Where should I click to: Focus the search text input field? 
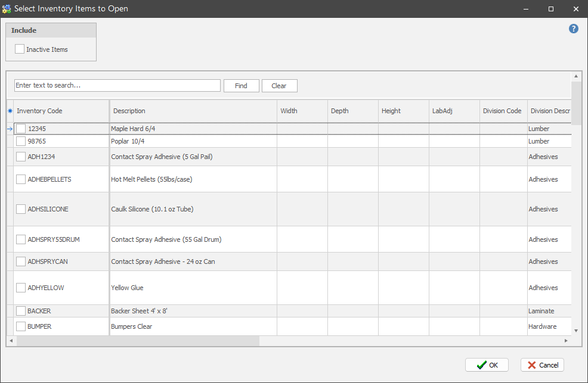117,86
